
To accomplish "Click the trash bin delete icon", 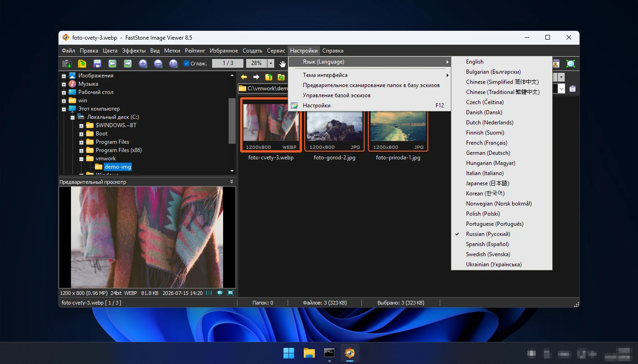I will point(573,88).
